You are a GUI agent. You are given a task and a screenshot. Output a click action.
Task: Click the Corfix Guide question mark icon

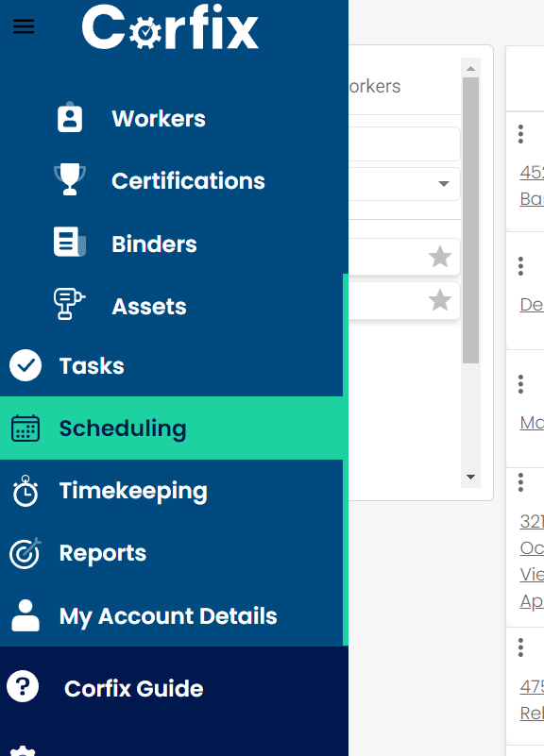(23, 686)
